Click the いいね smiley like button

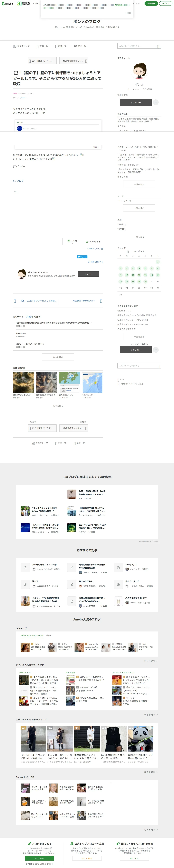tap(72, 241)
